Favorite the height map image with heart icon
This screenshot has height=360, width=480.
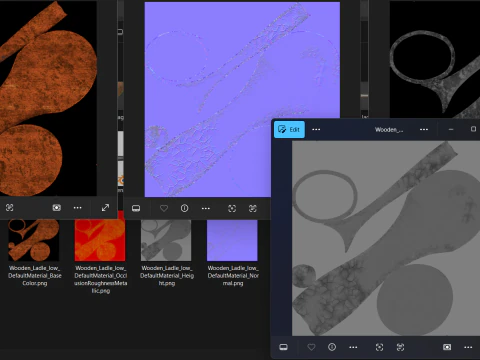tap(311, 347)
